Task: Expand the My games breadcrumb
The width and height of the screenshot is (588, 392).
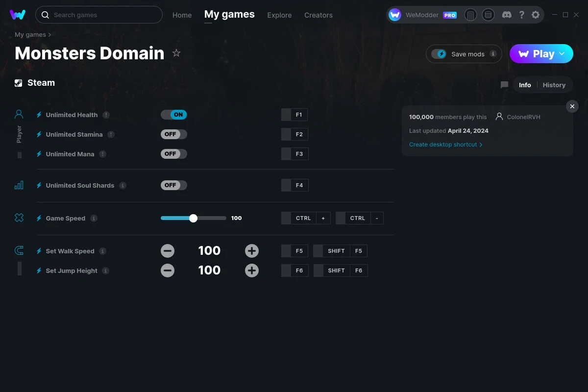Action: pos(30,34)
